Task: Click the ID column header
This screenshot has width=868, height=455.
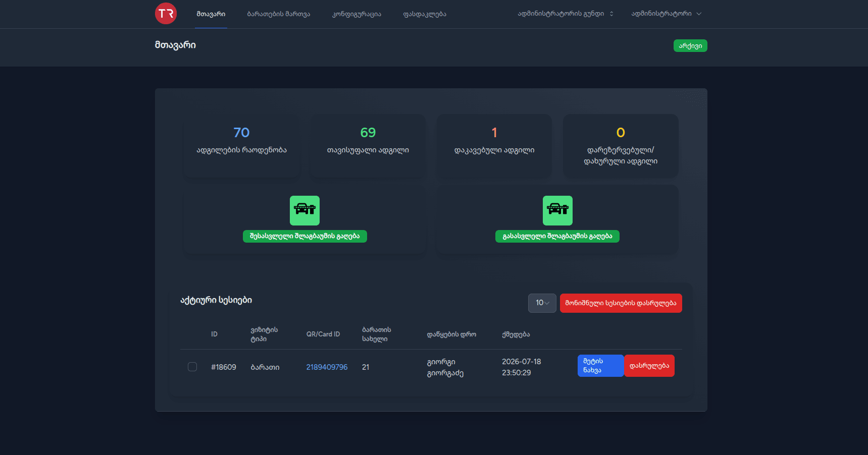Action: click(x=214, y=334)
